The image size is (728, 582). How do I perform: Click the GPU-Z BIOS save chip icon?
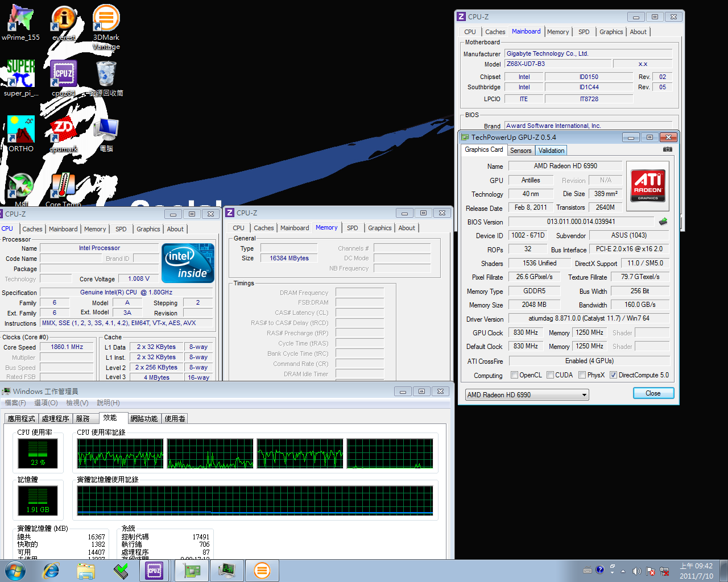tap(663, 222)
